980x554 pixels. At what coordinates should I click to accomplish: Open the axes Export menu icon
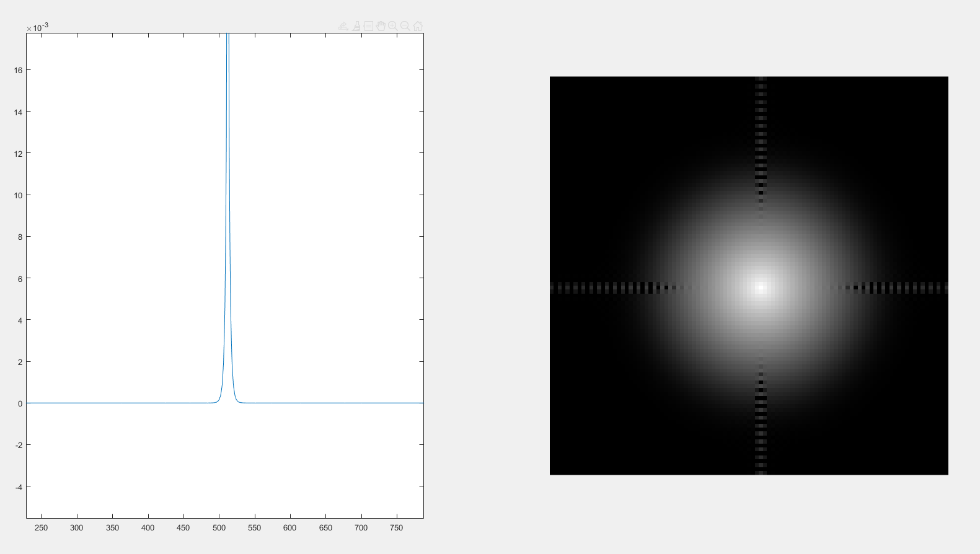pyautogui.click(x=343, y=26)
